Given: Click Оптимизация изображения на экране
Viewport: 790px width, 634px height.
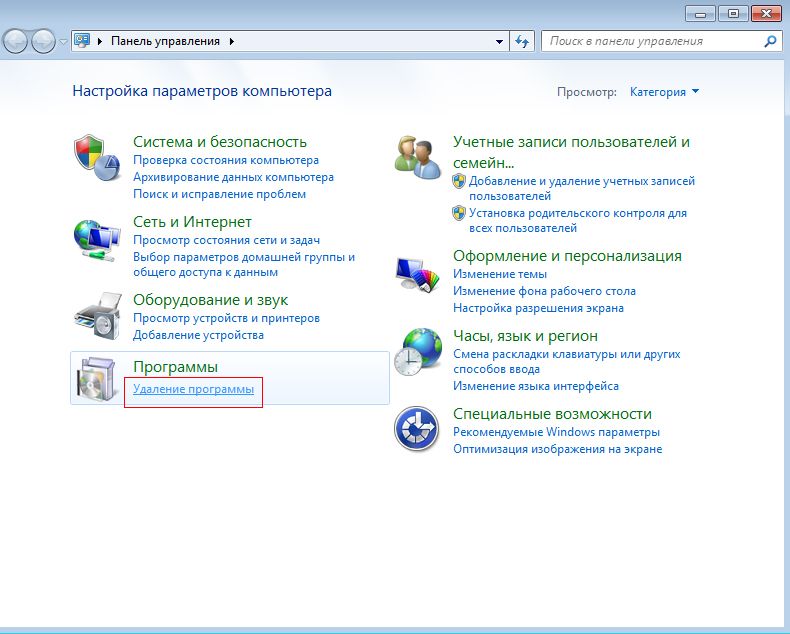Looking at the screenshot, I should (557, 449).
